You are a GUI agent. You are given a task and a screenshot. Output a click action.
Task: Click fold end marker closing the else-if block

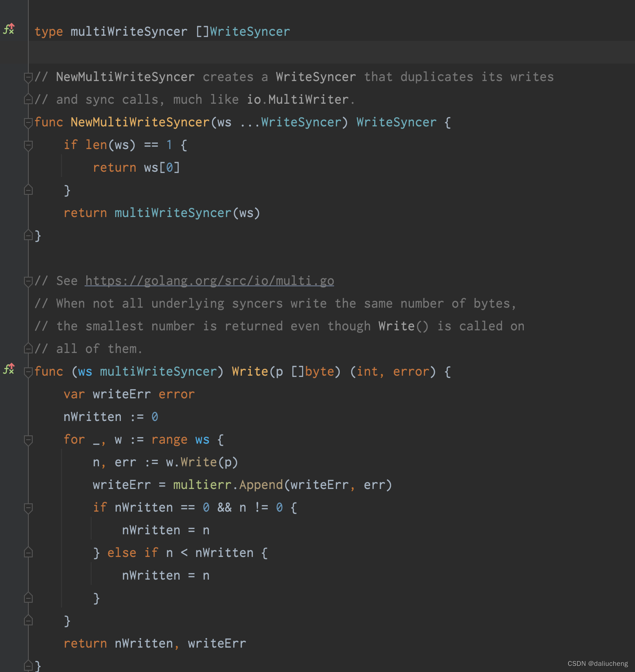(x=28, y=598)
